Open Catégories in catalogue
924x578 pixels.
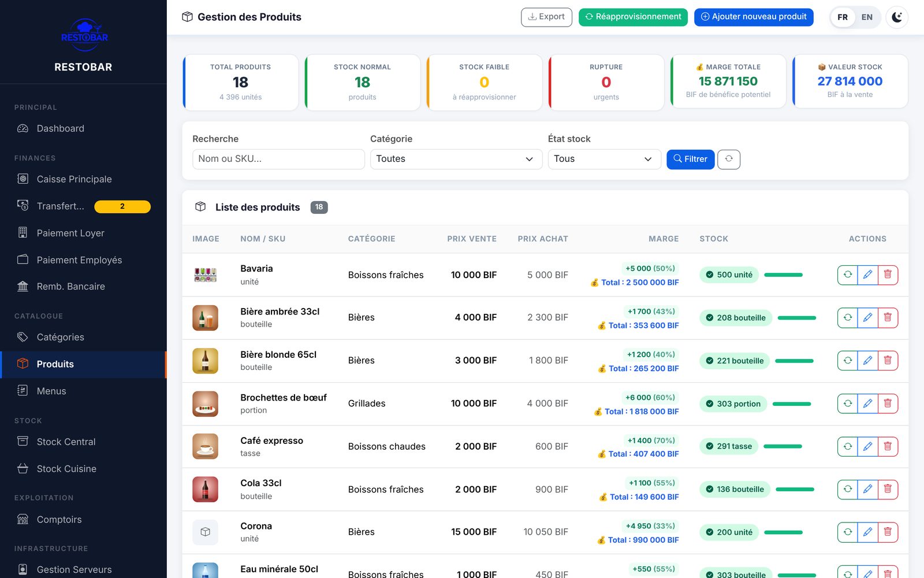click(83, 337)
